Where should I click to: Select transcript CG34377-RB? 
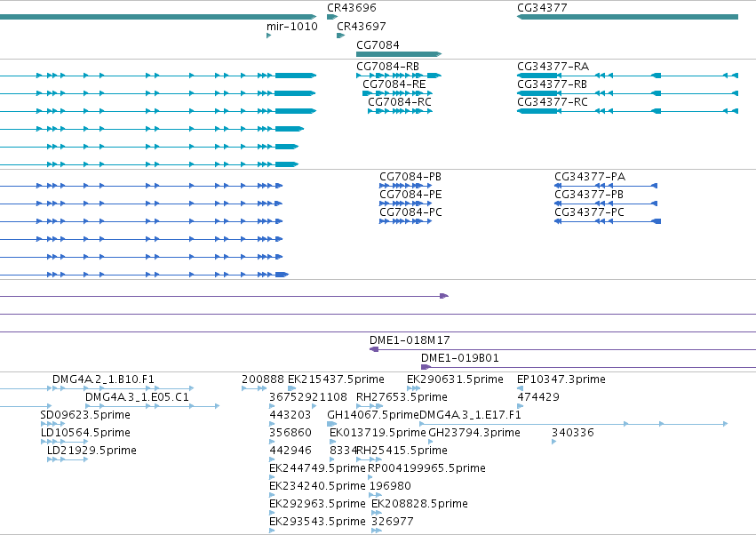(x=552, y=84)
